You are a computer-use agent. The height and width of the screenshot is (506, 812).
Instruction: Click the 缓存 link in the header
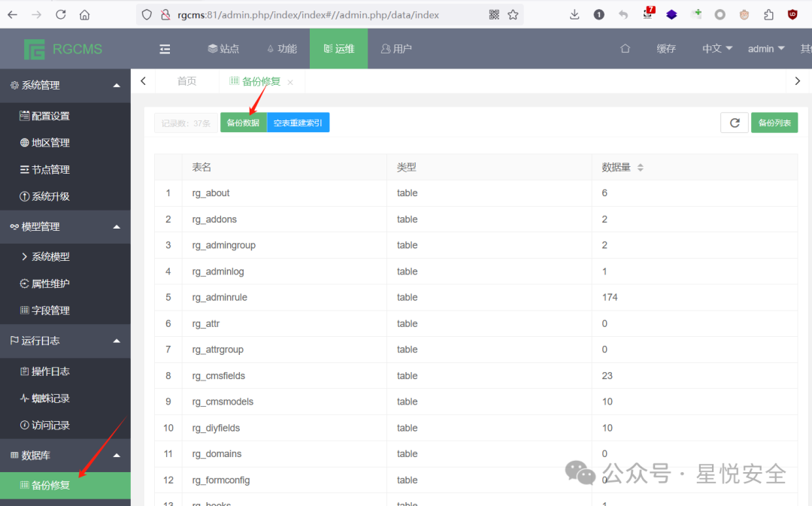tap(666, 49)
